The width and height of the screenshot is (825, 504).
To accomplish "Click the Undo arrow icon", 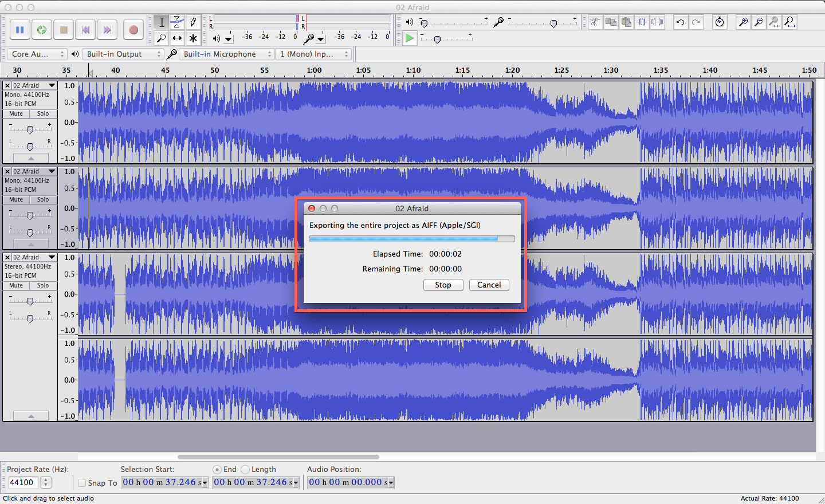I will coord(680,22).
